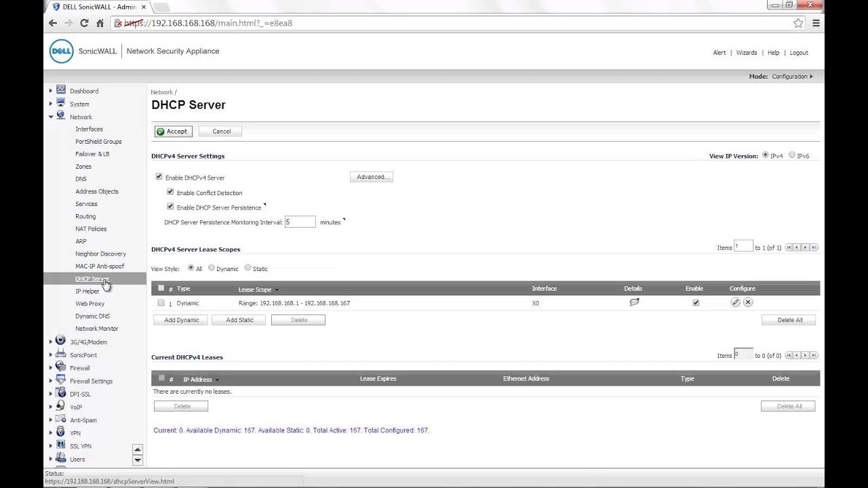Click the Dell logo
The height and width of the screenshot is (488, 868).
tap(62, 52)
